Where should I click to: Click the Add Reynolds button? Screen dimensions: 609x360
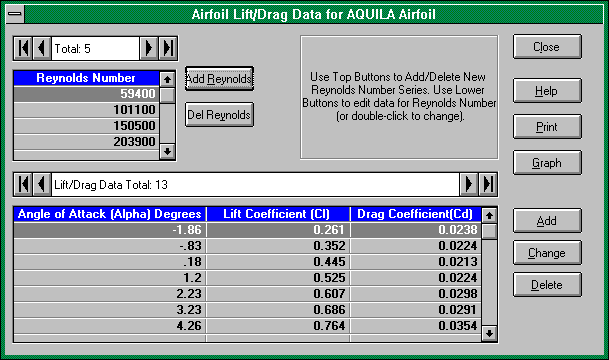coord(219,79)
